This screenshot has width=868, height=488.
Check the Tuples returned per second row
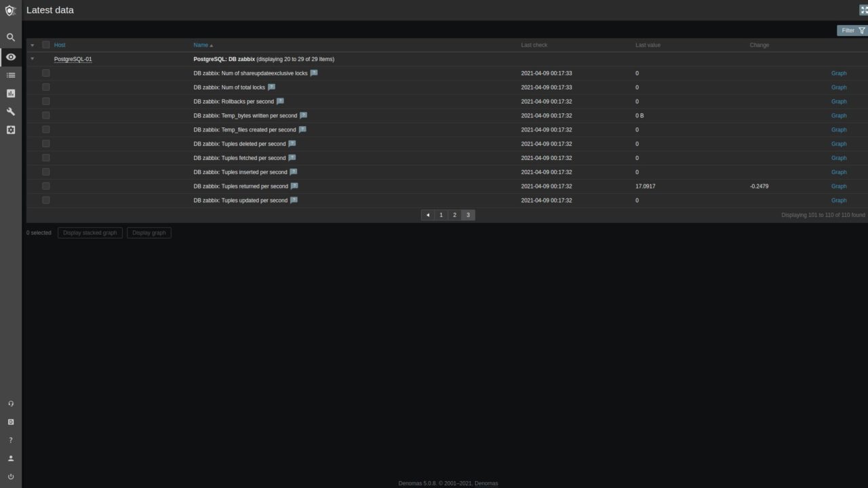pyautogui.click(x=46, y=186)
